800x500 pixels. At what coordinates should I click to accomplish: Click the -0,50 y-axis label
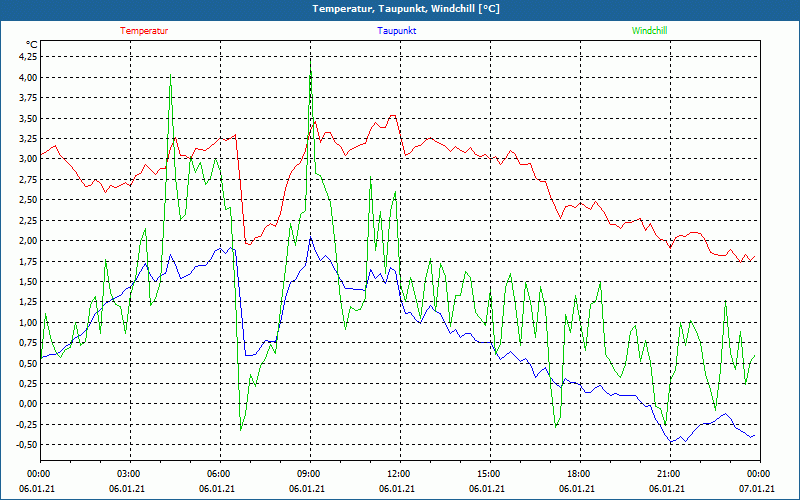[26, 445]
